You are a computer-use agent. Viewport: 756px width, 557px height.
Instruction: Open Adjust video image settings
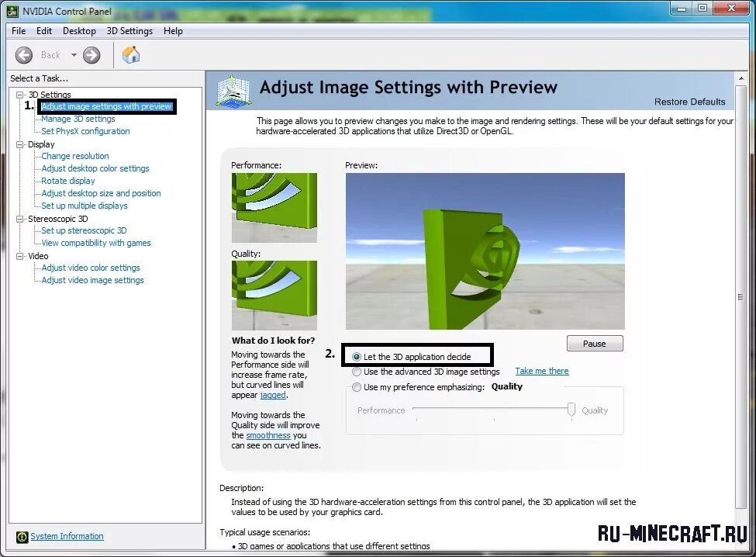92,280
